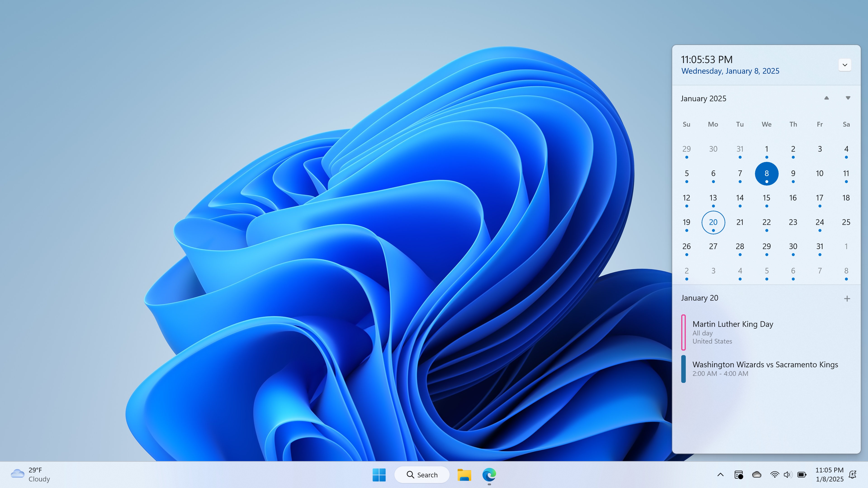Select the circled date 20
868x488 pixels.
[713, 222]
